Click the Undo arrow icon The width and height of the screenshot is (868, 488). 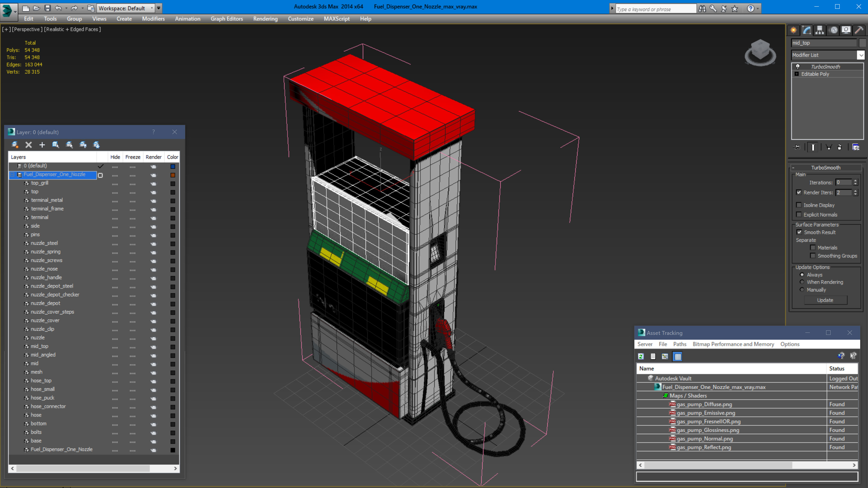coord(58,8)
